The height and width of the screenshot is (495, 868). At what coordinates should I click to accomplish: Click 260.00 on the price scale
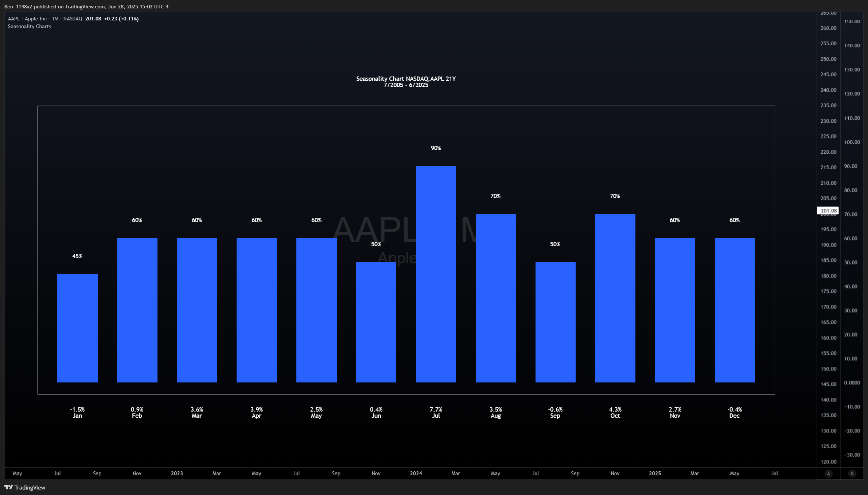point(828,28)
